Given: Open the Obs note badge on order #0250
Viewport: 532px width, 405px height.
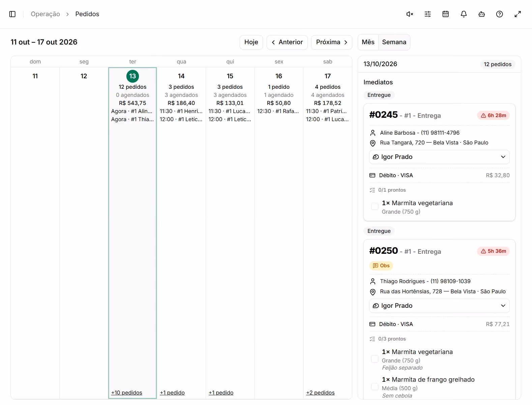Looking at the screenshot, I should tap(381, 266).
